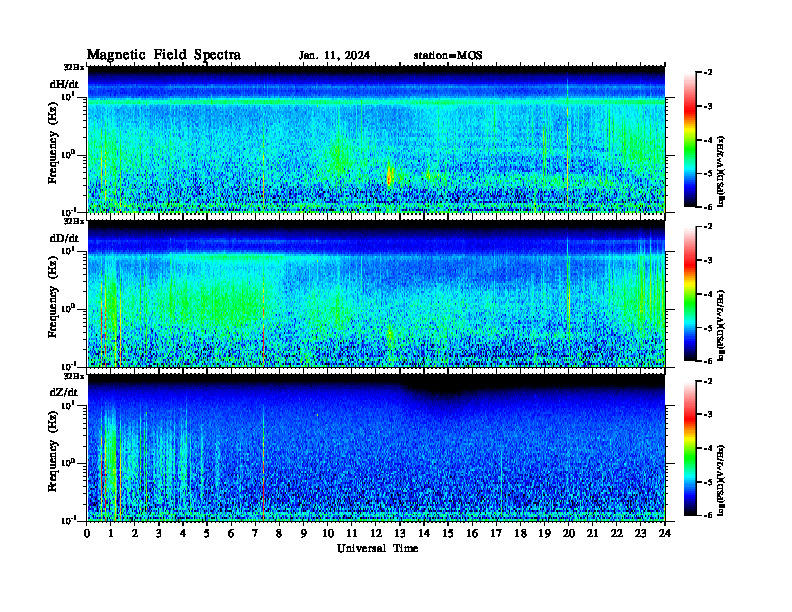The image size is (792, 612).
Task: Click the dH/dt color scale bar
Action: 690,140
